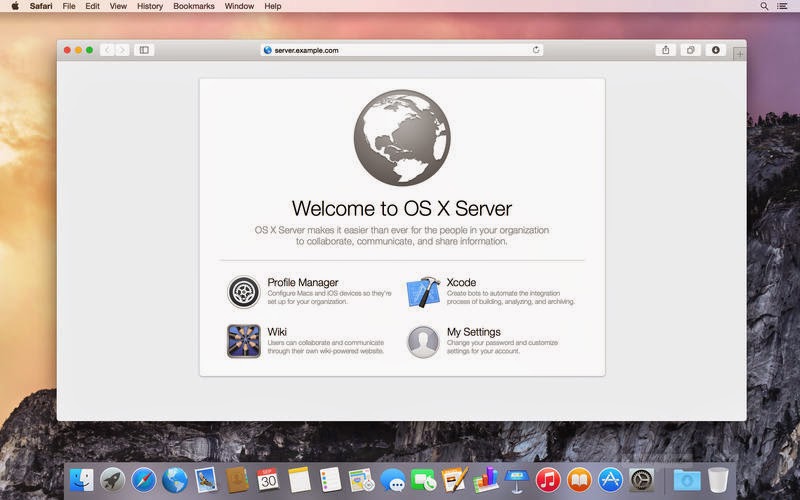Open iTunes from the Dock
The height and width of the screenshot is (500, 800).
(x=548, y=480)
